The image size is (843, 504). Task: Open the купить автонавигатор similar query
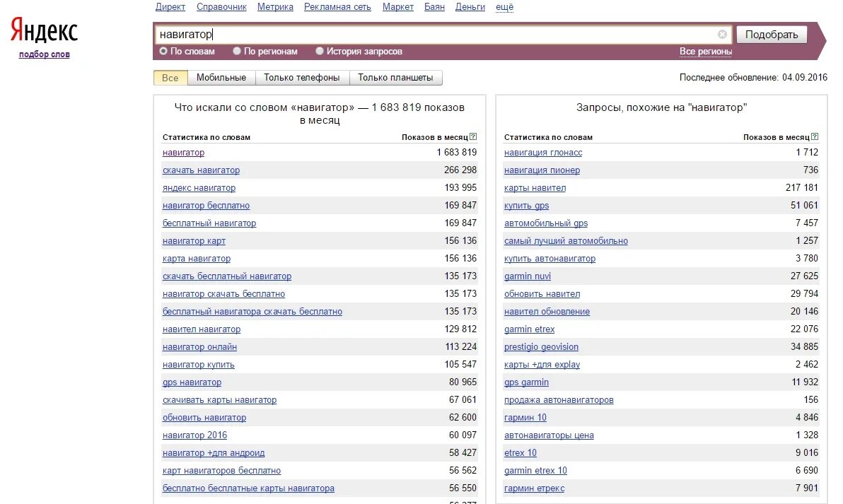[550, 259]
